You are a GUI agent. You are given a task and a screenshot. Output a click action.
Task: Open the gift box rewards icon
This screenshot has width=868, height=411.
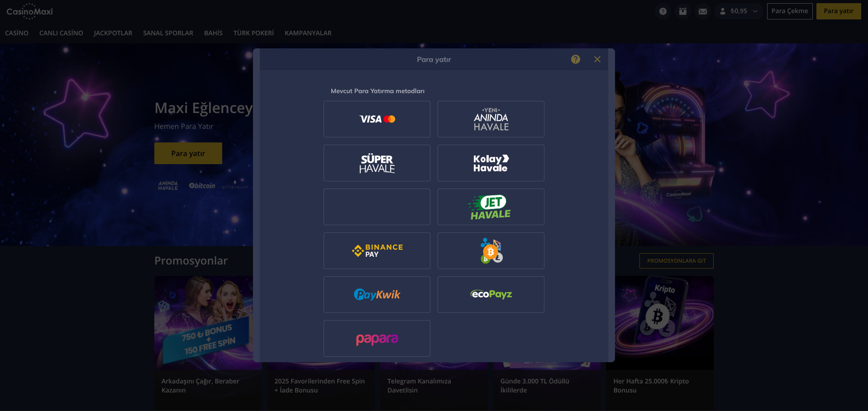pyautogui.click(x=682, y=11)
